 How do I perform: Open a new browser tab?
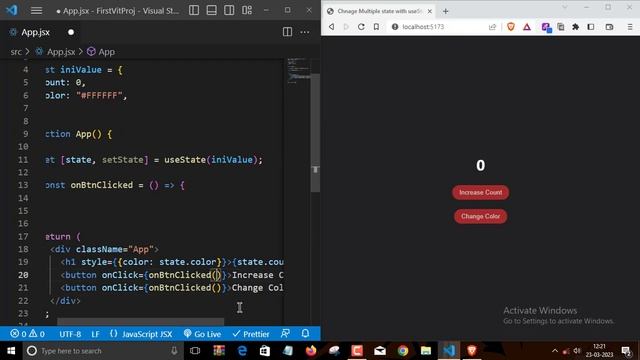tap(445, 11)
